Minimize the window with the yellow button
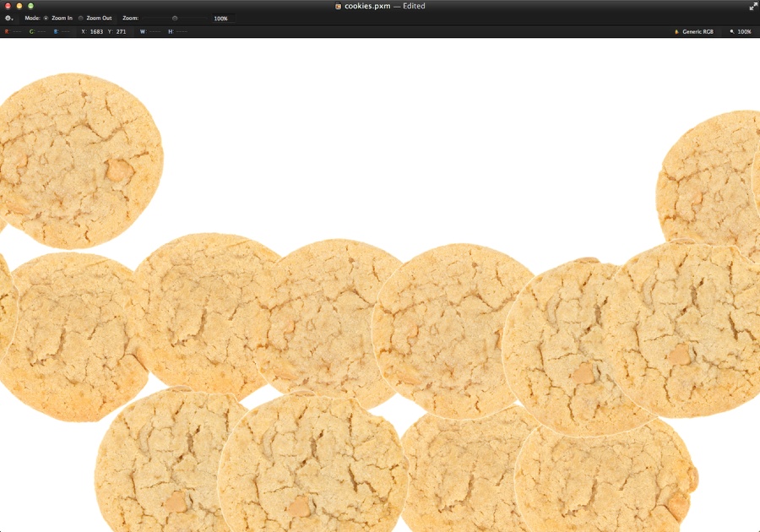 (19, 6)
